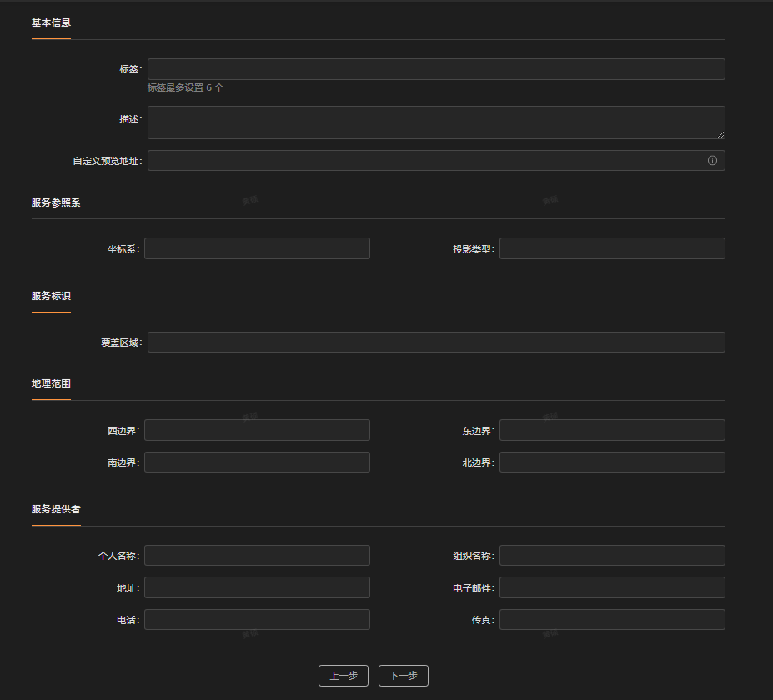The width and height of the screenshot is (773, 700).
Task: Click the 覆盖区域 input field
Action: pyautogui.click(x=436, y=342)
